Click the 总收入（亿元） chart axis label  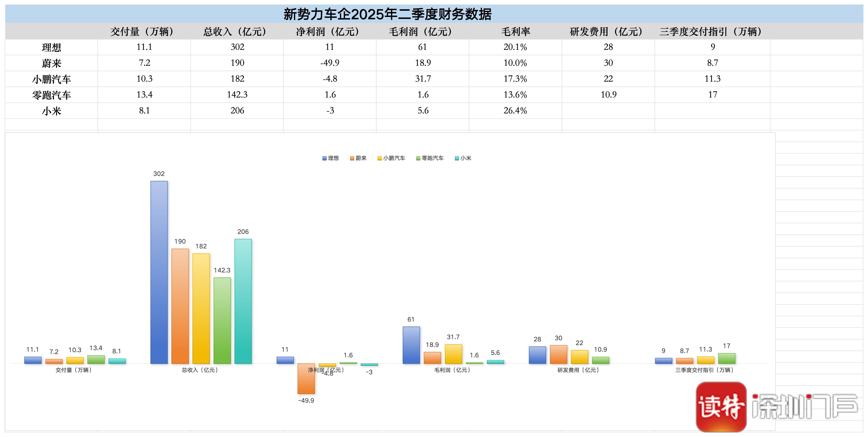(x=200, y=370)
